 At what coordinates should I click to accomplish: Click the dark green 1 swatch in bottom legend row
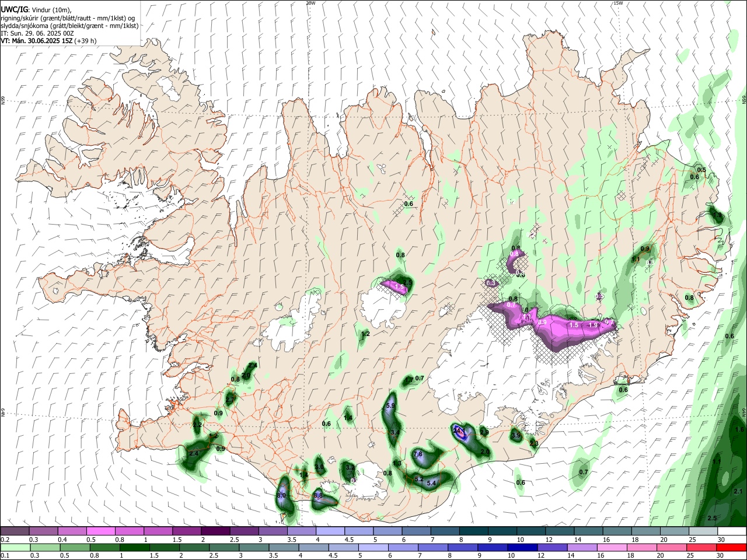tap(135, 548)
